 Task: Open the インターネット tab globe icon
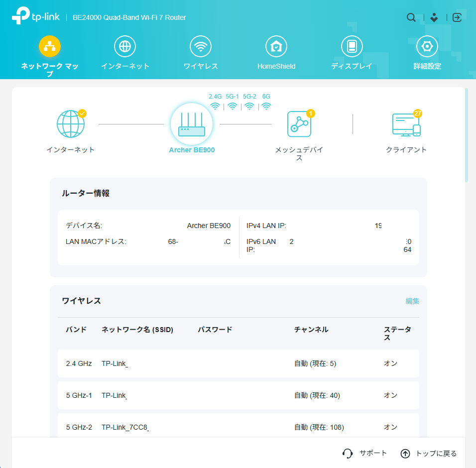(125, 46)
